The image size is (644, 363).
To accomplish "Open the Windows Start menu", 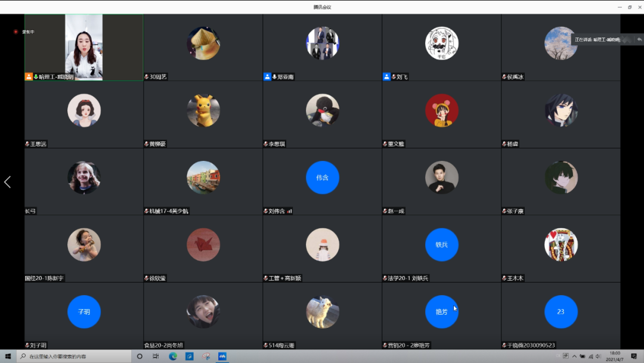I will (x=8, y=356).
